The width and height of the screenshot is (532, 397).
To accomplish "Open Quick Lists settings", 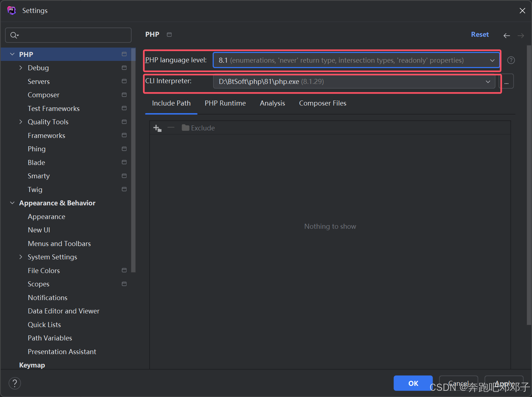I will click(x=44, y=325).
